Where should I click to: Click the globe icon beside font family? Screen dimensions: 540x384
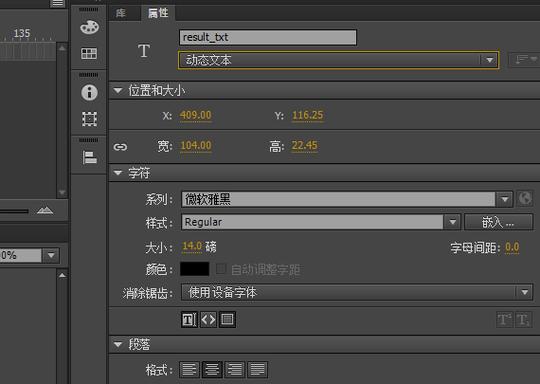point(525,199)
